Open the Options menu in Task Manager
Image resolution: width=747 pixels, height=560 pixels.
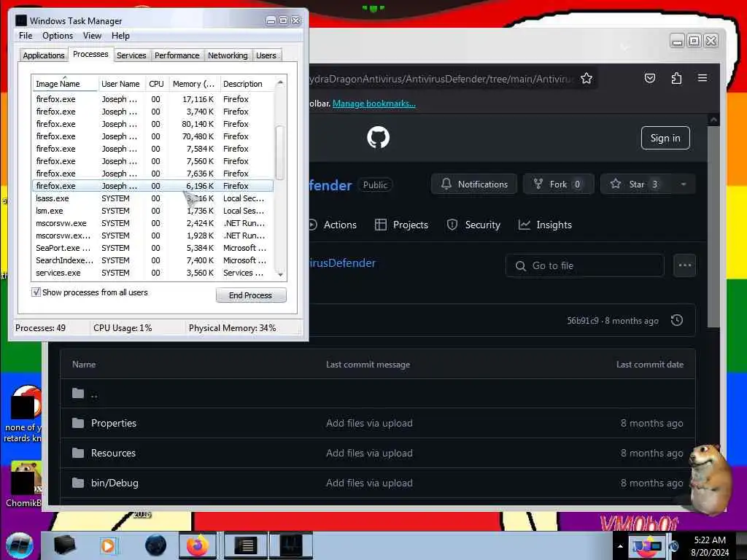pyautogui.click(x=58, y=36)
